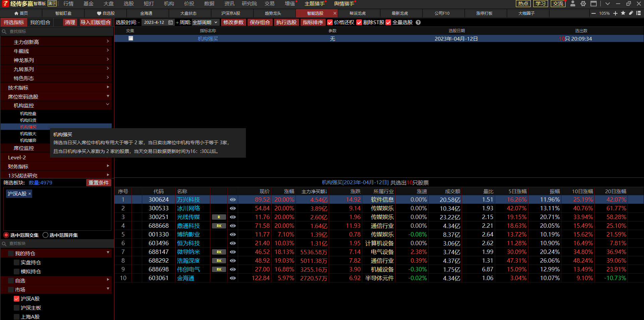Zoom in with the plus icon
Image resolution: width=644 pixels, height=320 pixels.
tap(615, 13)
